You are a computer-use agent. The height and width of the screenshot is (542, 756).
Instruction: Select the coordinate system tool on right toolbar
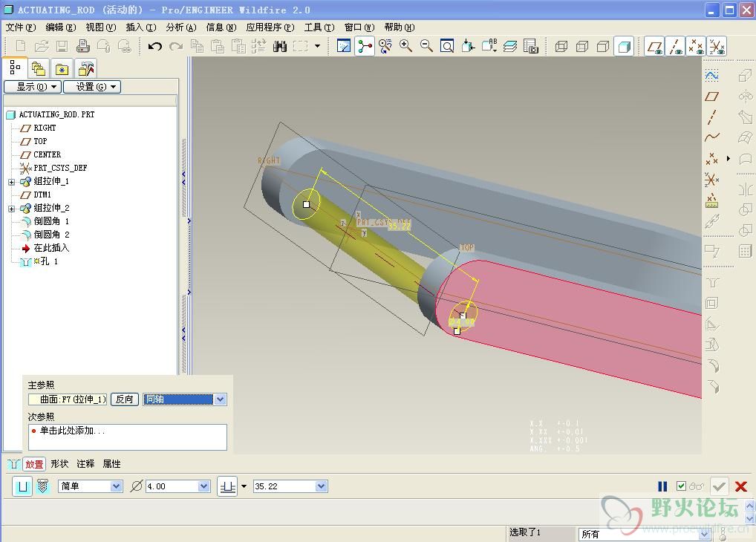(711, 180)
